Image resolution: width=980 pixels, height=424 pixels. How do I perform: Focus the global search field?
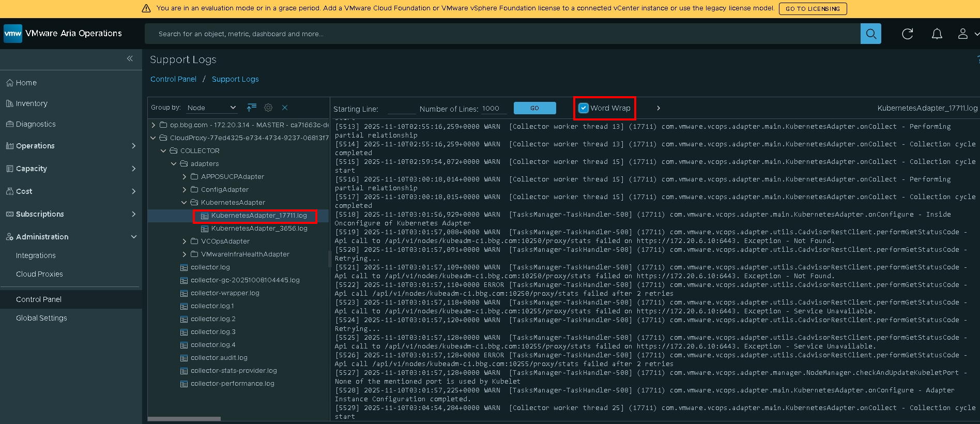502,34
